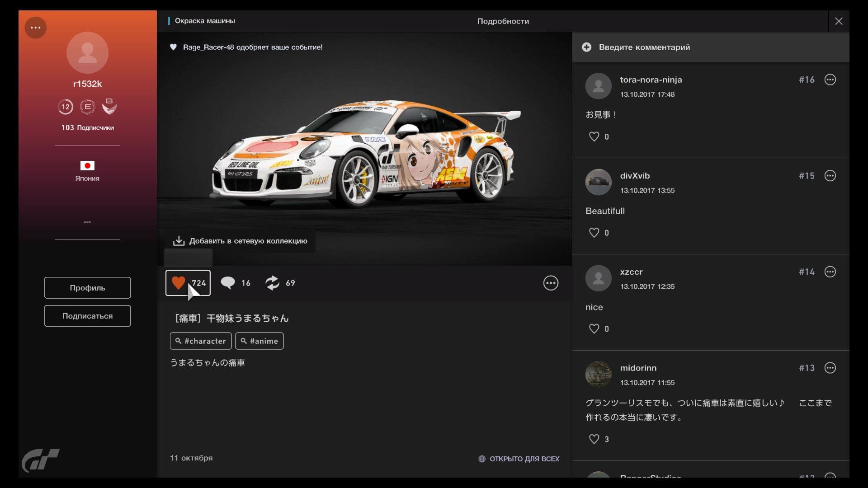Click the Окраска машины header label
This screenshot has height=488, width=868.
tap(205, 21)
